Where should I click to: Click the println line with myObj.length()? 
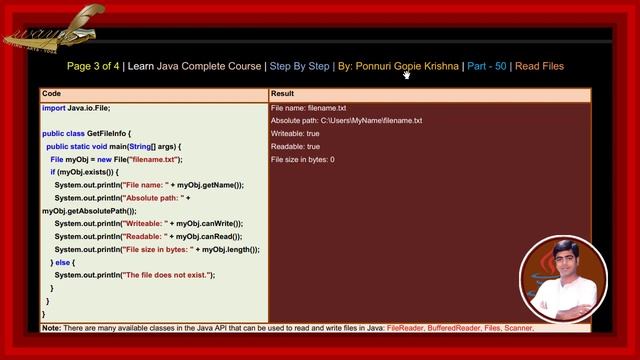click(x=157, y=250)
